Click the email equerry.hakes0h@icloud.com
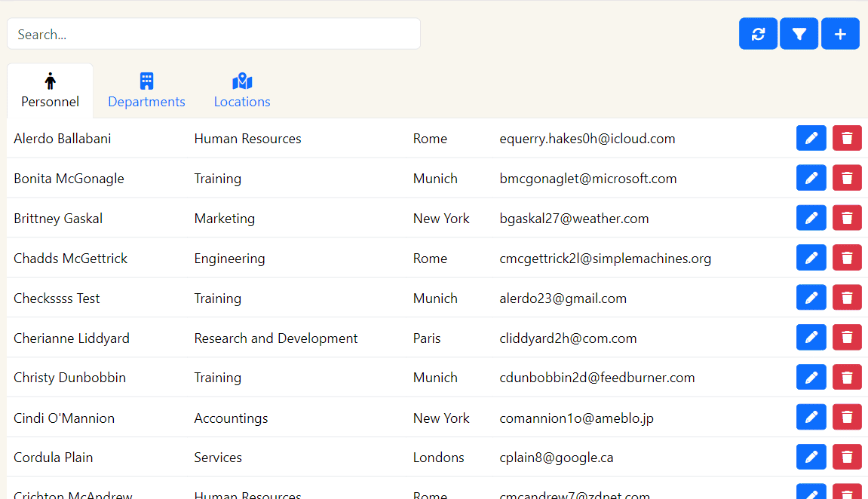 coord(587,139)
